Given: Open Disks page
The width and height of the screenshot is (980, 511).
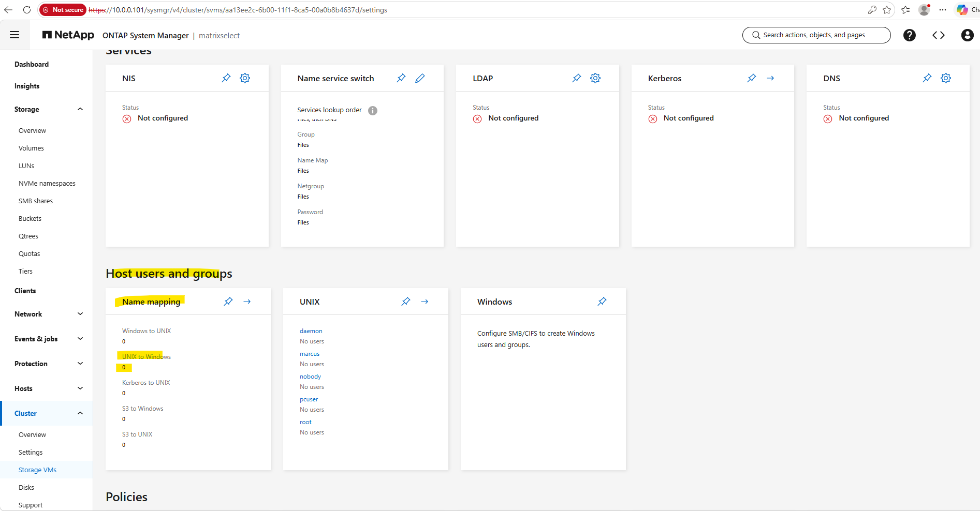Looking at the screenshot, I should click(26, 488).
